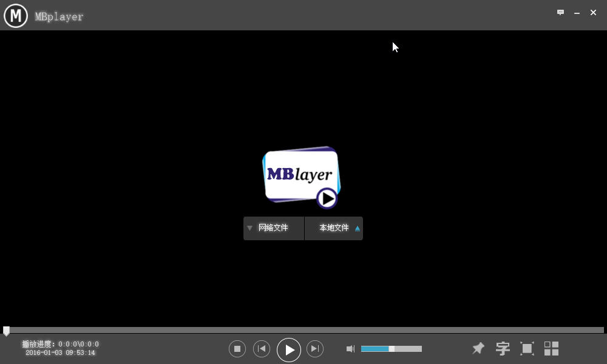The image size is (607, 364).
Task: Click the 播放进度 time readout
Action: pyautogui.click(x=60, y=344)
